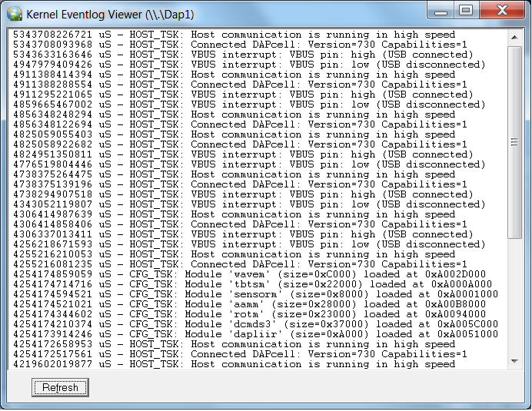Click the Module 'dapliir' loaded line
The width and height of the screenshot is (532, 411).
[x=255, y=334]
